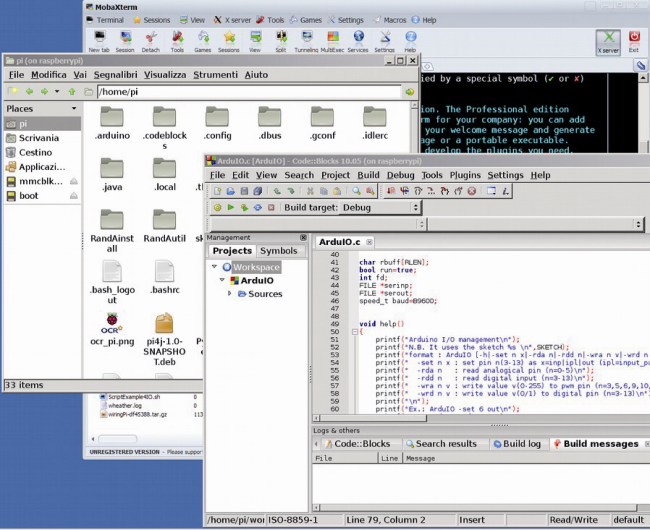Viewport: 650px width, 530px height.
Task: Select Scrivania in Places sidebar
Action: [x=42, y=138]
